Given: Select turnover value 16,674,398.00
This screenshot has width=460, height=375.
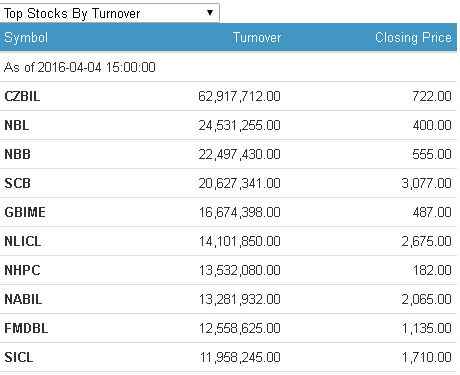Looking at the screenshot, I should [x=240, y=212].
